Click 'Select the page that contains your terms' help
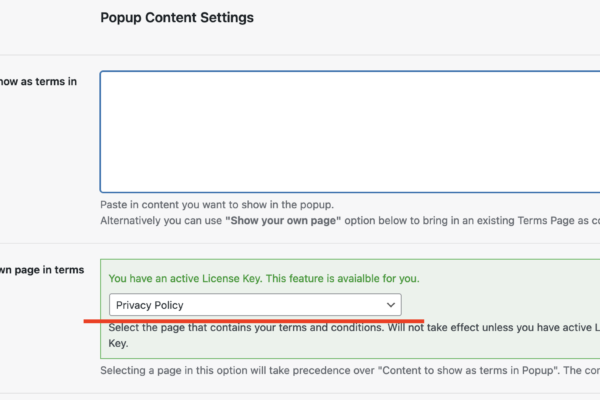Viewport: 600px width, 400px height. coord(246,328)
